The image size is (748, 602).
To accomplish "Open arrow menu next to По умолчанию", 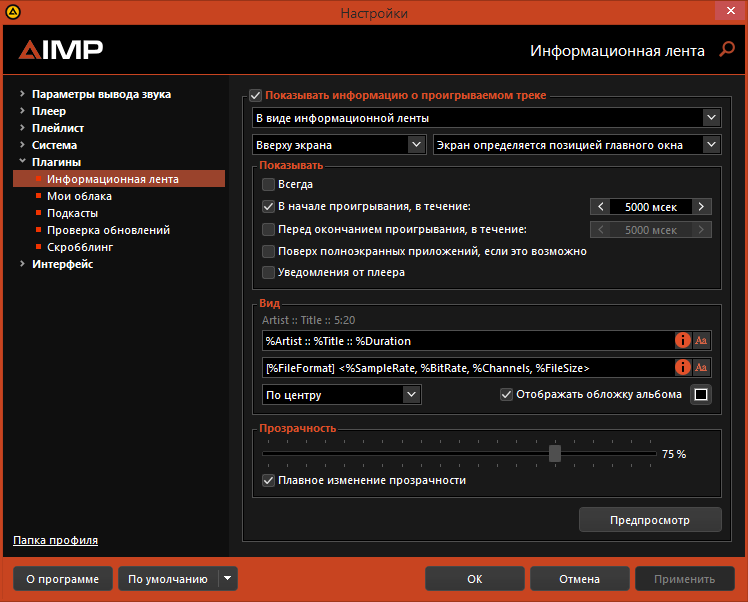I will (x=228, y=578).
